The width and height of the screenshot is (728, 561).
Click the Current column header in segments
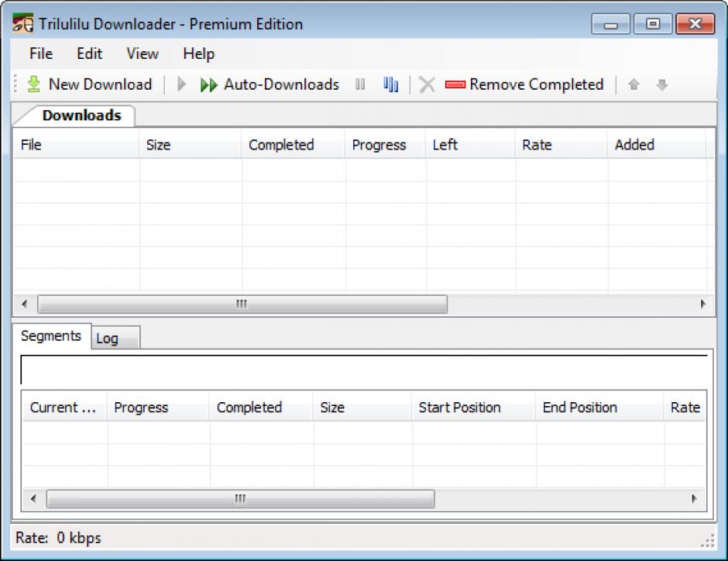64,408
